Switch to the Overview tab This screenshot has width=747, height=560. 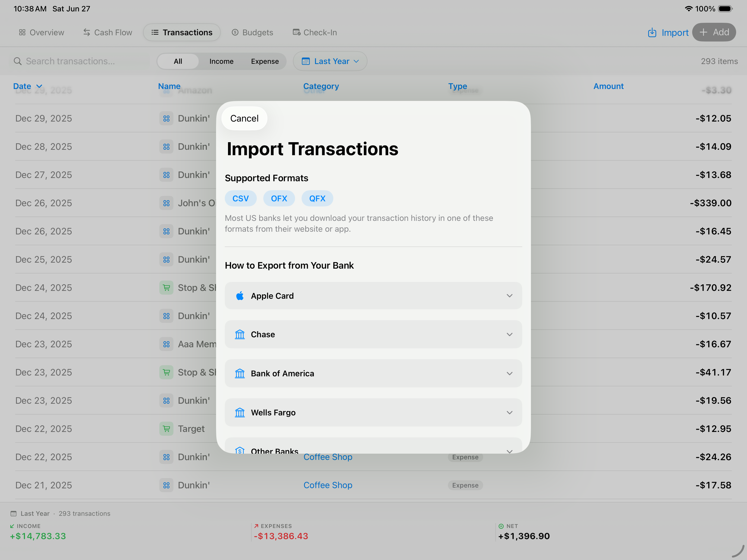pyautogui.click(x=42, y=32)
